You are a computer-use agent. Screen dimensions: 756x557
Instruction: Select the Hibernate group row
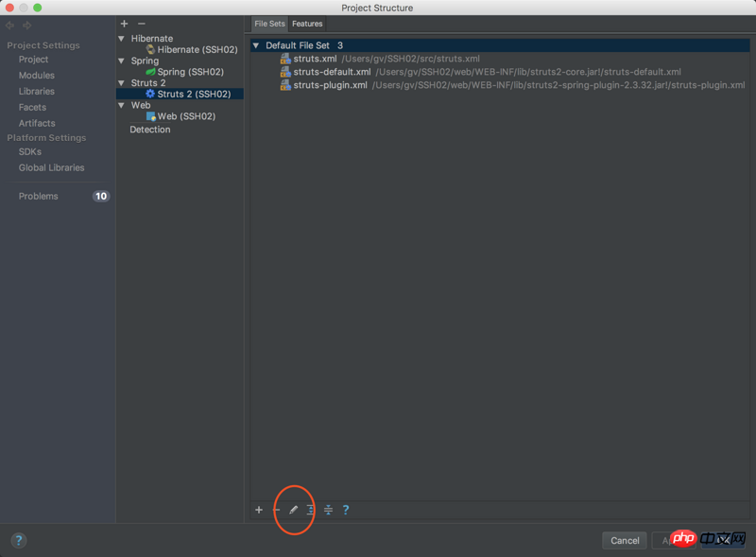pyautogui.click(x=152, y=38)
